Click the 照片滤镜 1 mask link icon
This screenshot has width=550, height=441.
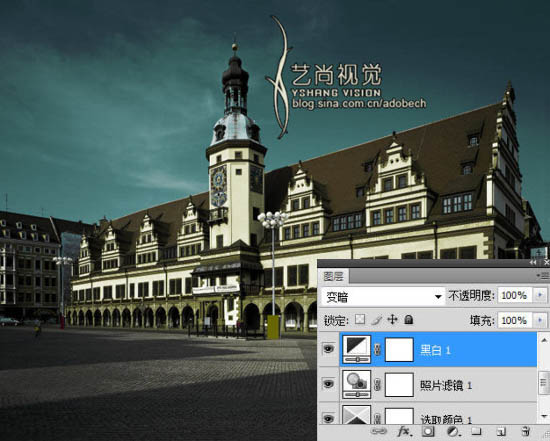[x=378, y=385]
